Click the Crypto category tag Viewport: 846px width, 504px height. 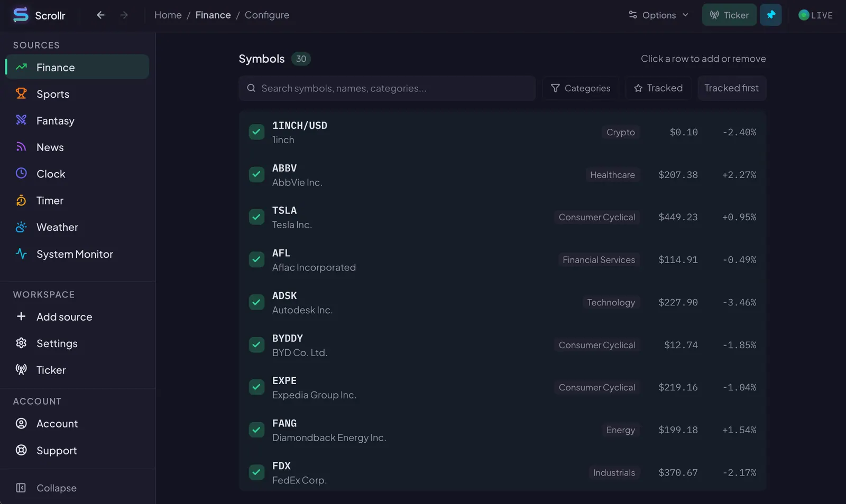pyautogui.click(x=621, y=132)
